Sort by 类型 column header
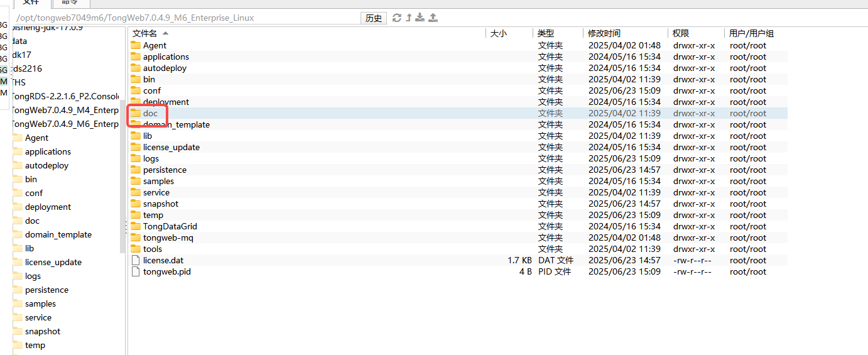Viewport: 868px width, 355px height. tap(545, 33)
